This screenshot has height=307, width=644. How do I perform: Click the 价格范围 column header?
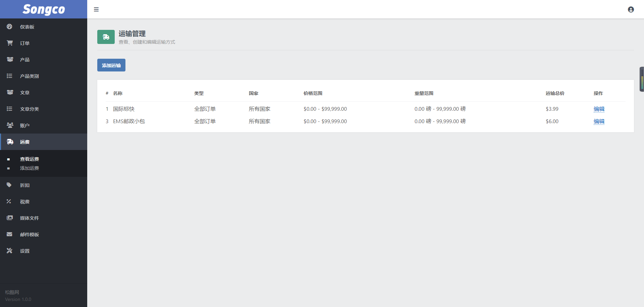pos(313,93)
